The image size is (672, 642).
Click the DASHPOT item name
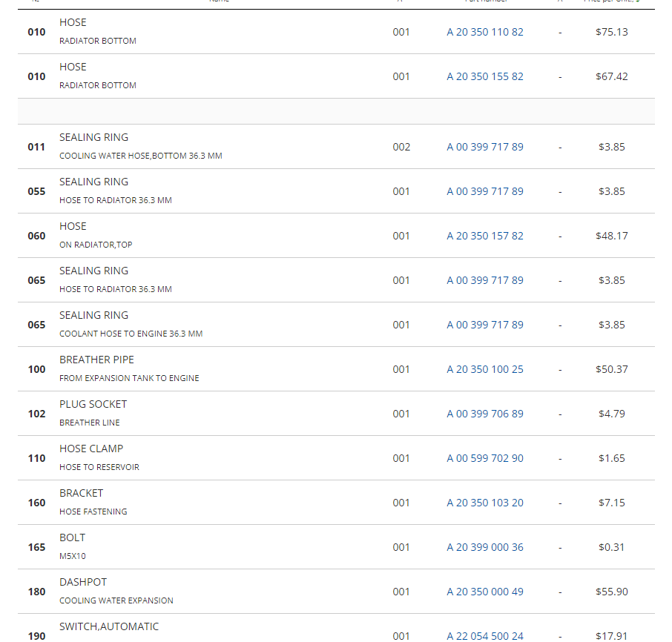pyautogui.click(x=83, y=582)
